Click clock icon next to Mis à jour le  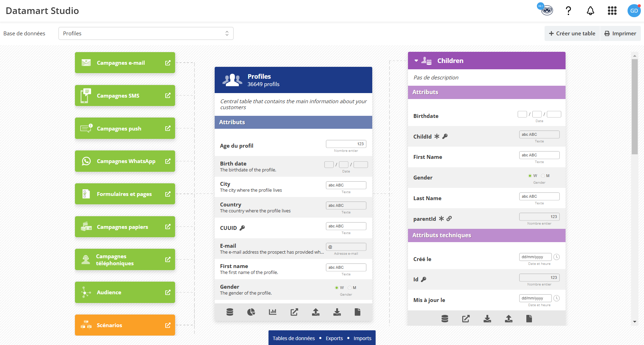(556, 298)
